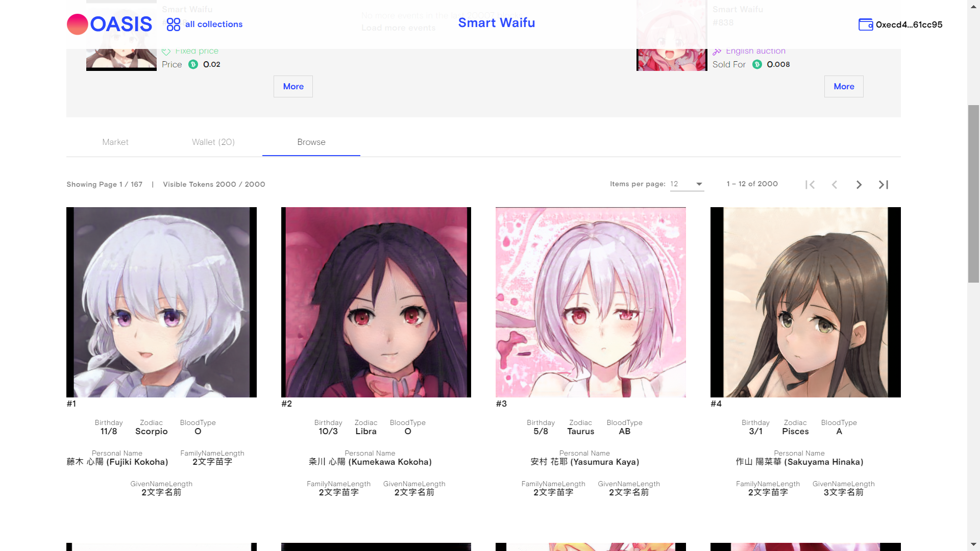This screenshot has height=551, width=980.
Task: Click wallet address 0xecd4...61cc95
Action: [909, 24]
